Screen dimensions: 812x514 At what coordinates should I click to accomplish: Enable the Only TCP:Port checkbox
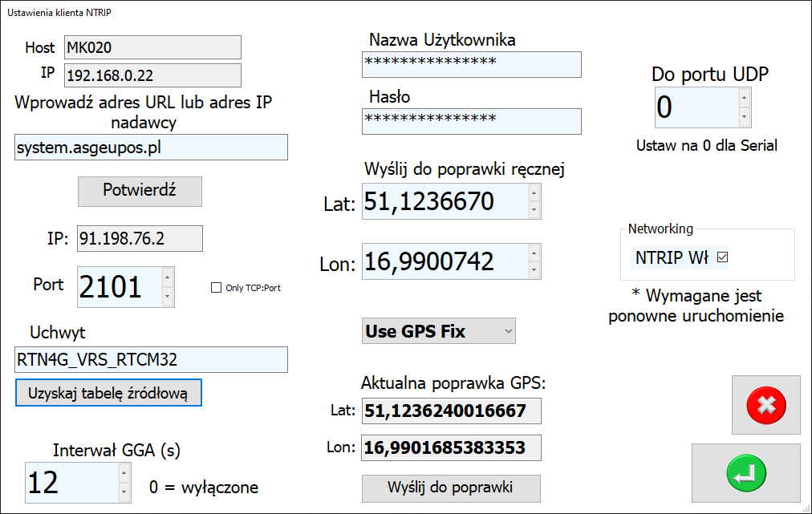pos(216,288)
